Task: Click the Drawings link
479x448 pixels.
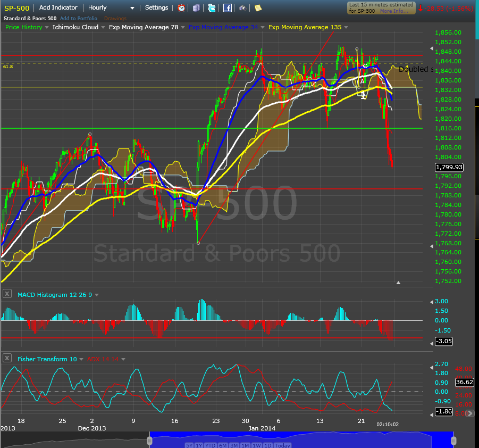Action: (115, 18)
